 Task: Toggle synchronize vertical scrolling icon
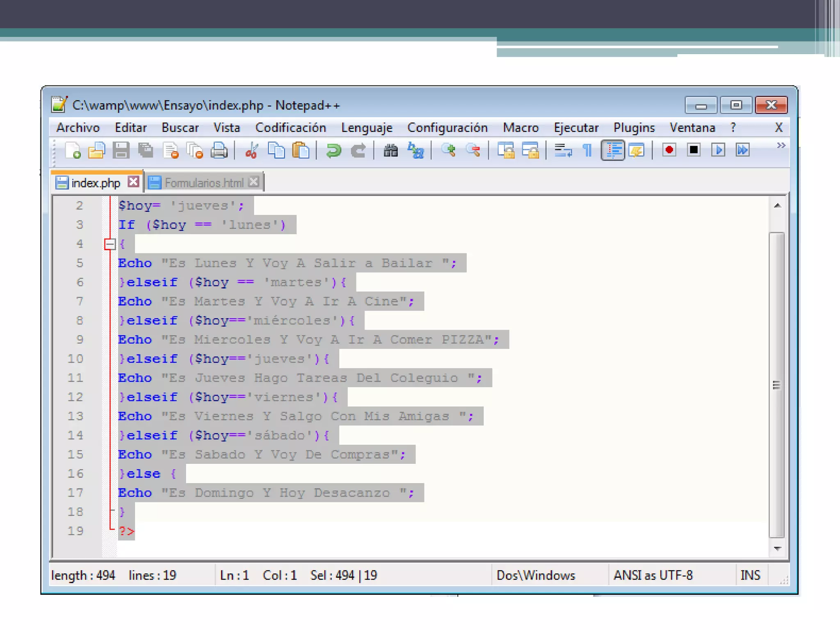point(506,151)
